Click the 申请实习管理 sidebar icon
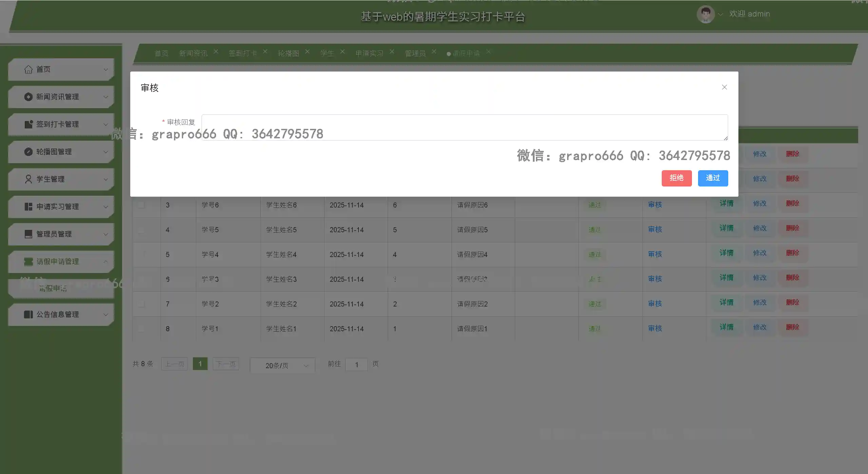868x474 pixels. coord(28,206)
